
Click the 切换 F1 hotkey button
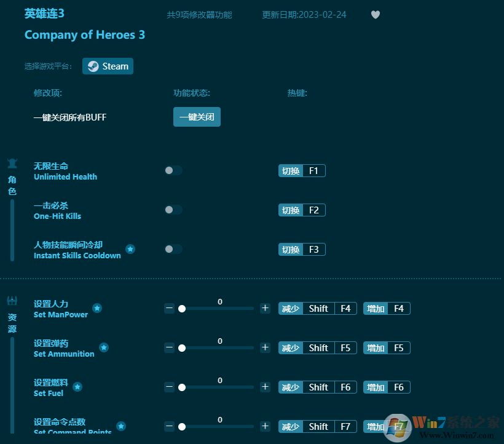pos(302,171)
